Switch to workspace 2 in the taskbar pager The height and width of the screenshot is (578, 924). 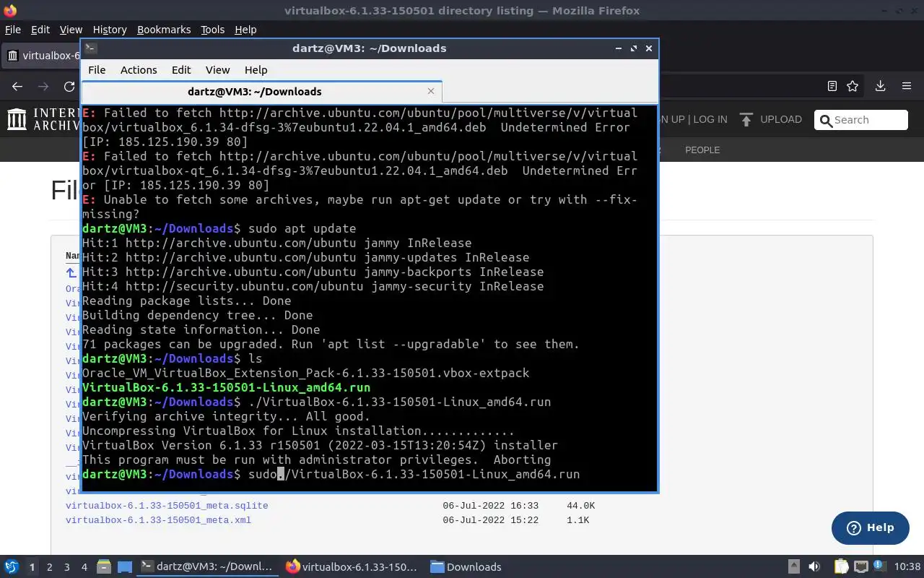coord(49,567)
